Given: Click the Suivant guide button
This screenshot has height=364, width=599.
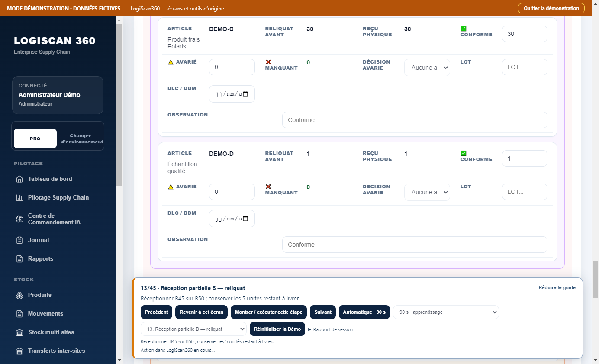Looking at the screenshot, I should tap(323, 312).
